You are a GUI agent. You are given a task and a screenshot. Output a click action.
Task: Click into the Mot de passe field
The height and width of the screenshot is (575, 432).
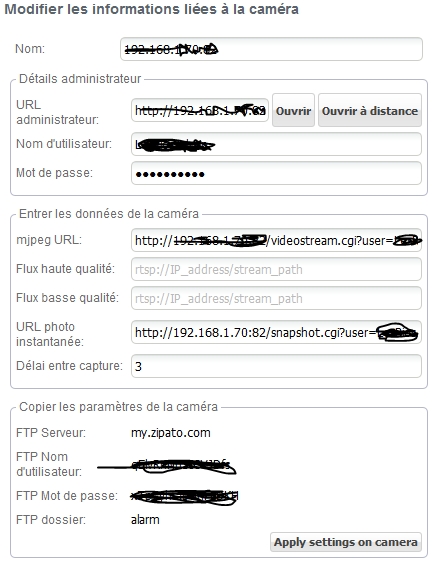pyautogui.click(x=276, y=173)
